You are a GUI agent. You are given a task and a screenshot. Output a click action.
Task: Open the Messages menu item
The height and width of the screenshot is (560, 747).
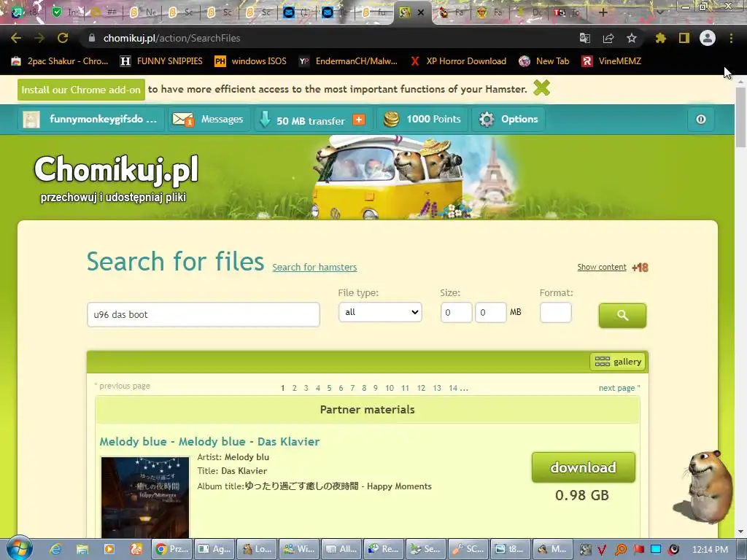pos(222,119)
